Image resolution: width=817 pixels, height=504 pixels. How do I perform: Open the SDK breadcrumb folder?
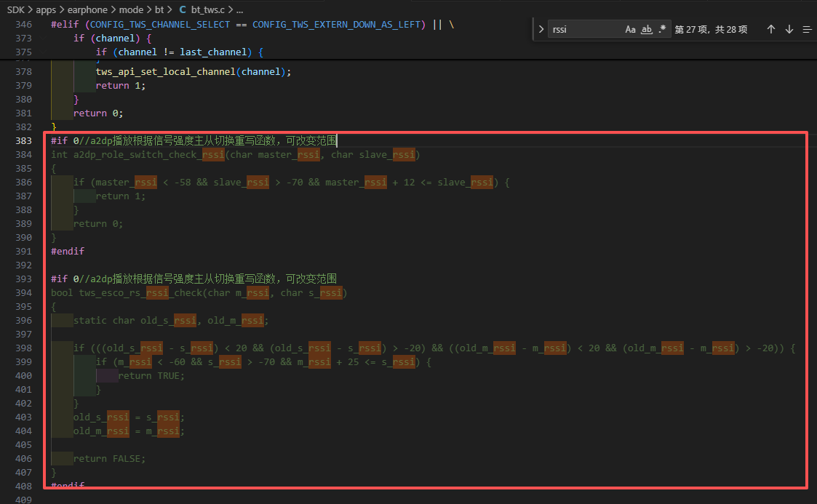point(15,9)
